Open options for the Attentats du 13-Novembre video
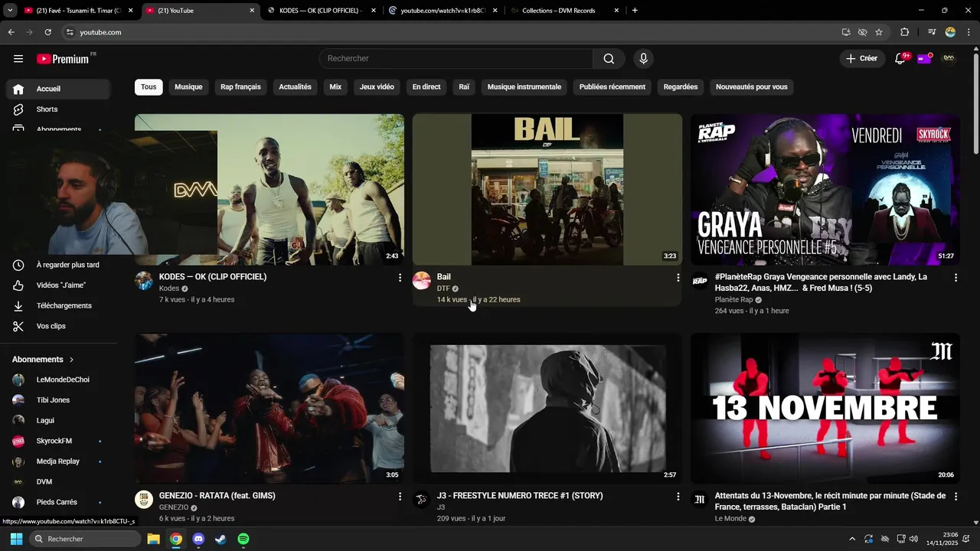This screenshot has height=551, width=980. 955,496
